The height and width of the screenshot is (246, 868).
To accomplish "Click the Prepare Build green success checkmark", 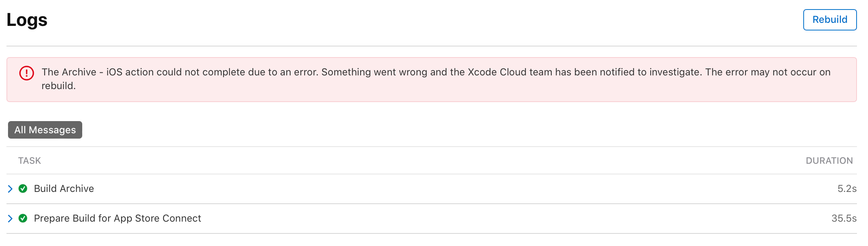I will [x=23, y=218].
